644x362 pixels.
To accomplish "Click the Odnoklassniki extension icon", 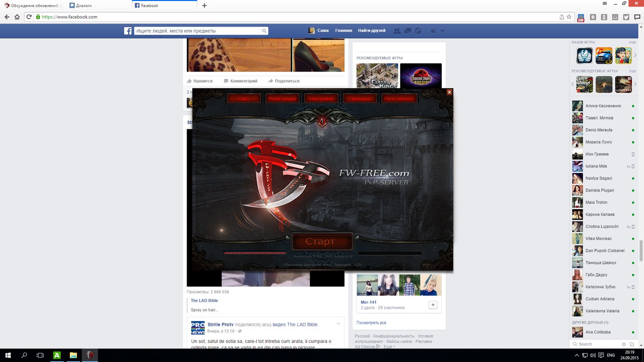I will (604, 17).
